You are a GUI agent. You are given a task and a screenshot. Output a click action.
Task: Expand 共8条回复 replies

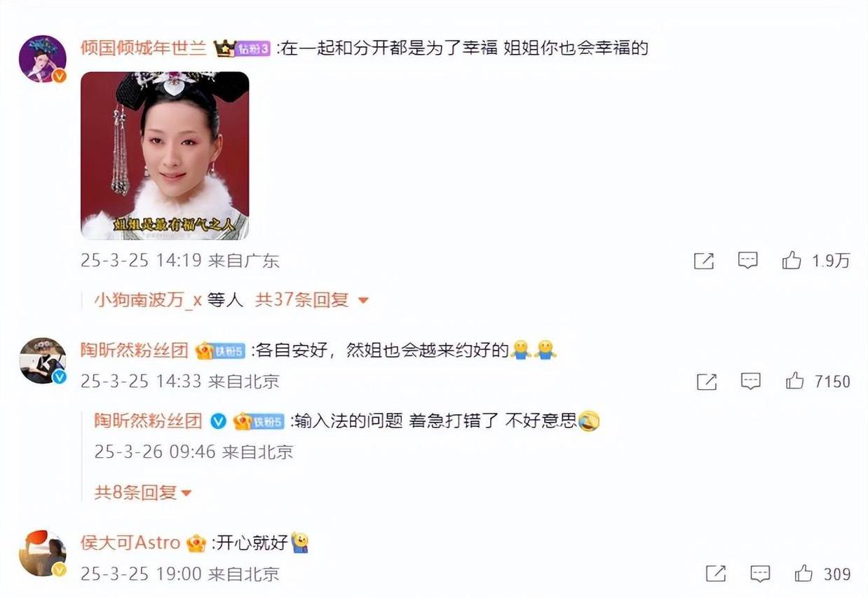(x=143, y=493)
